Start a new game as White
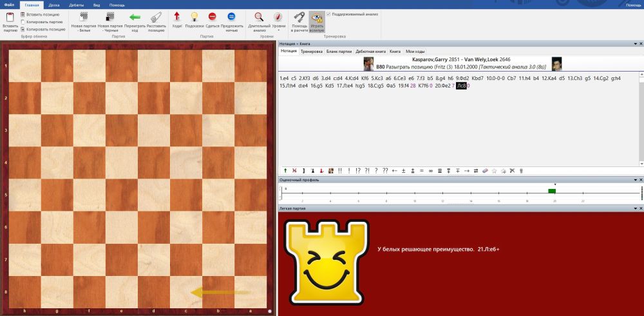Screen dimensions: 644x316 point(84,19)
